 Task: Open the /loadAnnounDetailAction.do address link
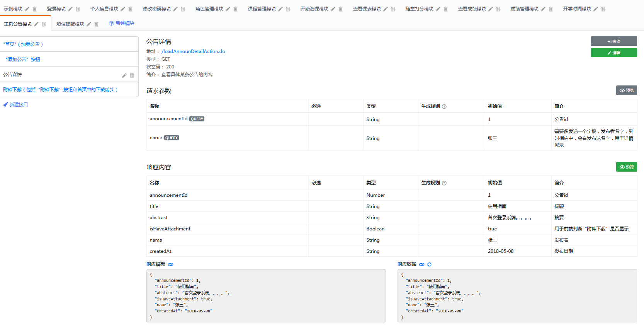(x=193, y=51)
